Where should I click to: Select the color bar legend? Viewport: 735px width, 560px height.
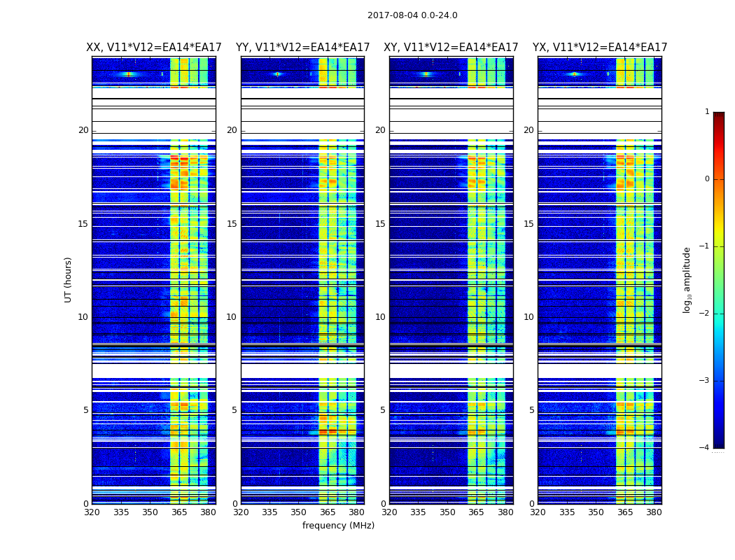[x=719, y=280]
